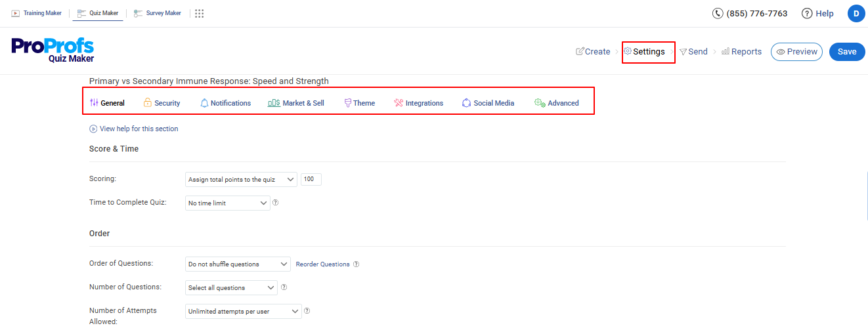Image resolution: width=868 pixels, height=332 pixels.
Task: Click the Preview button
Action: point(796,51)
